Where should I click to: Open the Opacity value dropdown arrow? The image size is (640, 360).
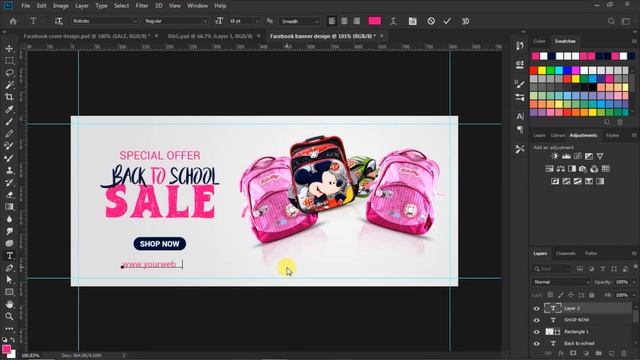tap(633, 282)
